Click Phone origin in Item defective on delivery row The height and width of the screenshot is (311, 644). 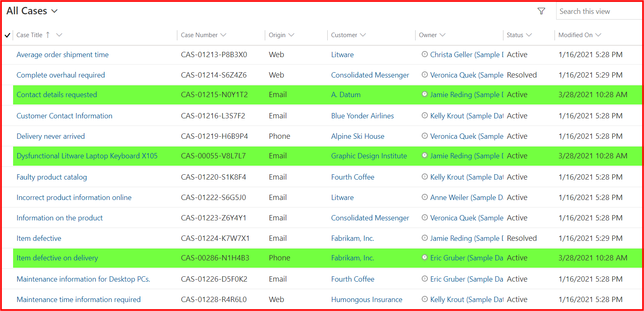tap(280, 258)
